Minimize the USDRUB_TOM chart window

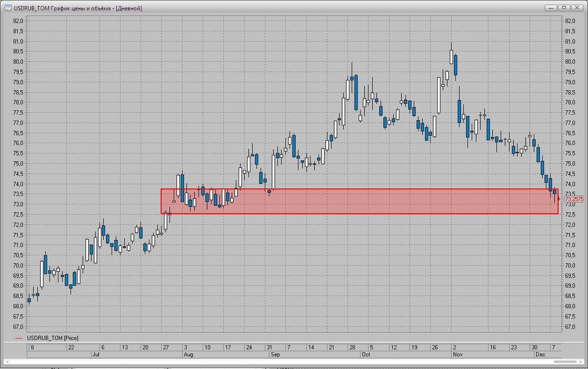pos(551,8)
